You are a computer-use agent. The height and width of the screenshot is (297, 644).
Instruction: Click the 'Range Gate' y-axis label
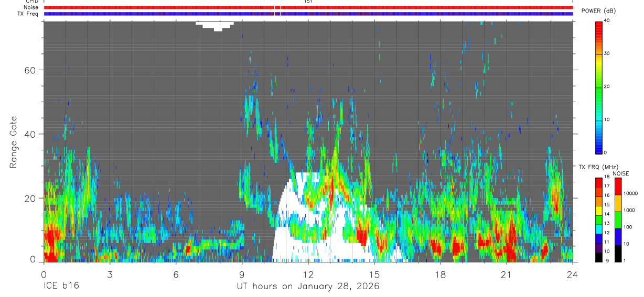pyautogui.click(x=14, y=142)
